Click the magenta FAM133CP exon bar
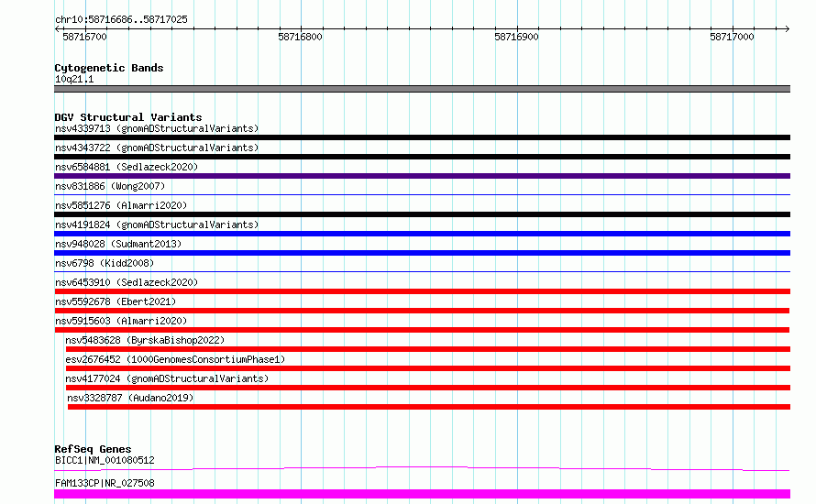 coord(422,494)
